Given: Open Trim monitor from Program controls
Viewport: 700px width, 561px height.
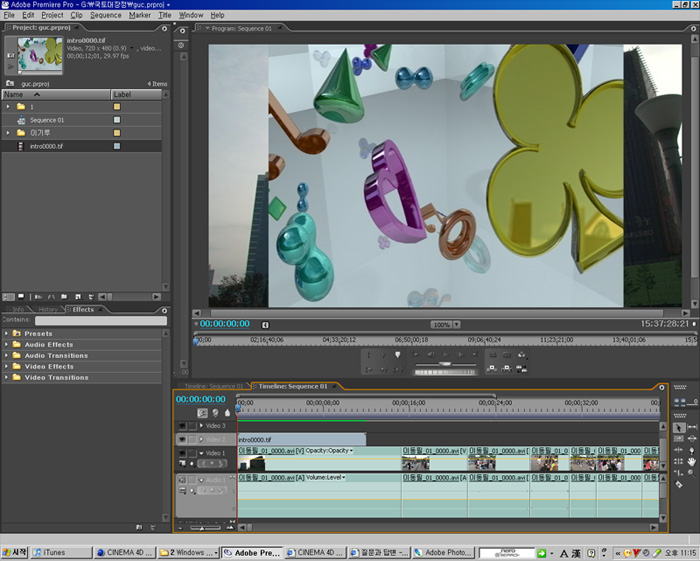Looking at the screenshot, I should pyautogui.click(x=521, y=369).
